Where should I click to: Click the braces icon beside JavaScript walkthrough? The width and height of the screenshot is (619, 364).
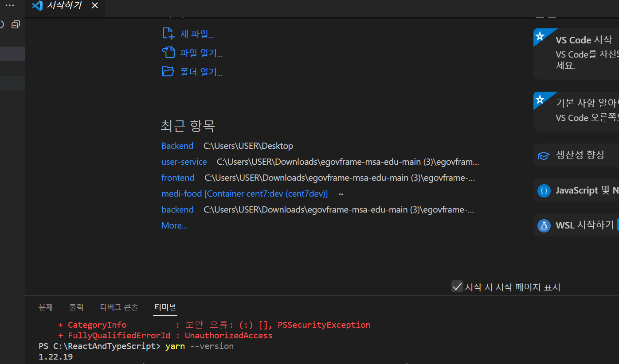[x=544, y=191]
